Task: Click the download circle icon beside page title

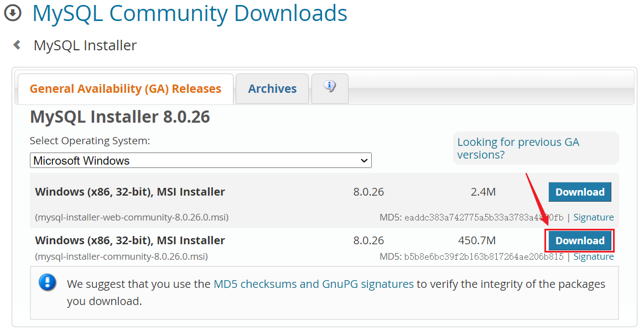Action: click(x=13, y=13)
